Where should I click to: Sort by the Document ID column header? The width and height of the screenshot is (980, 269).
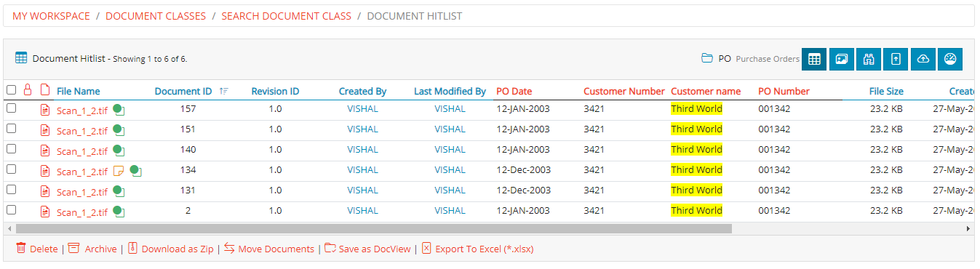click(183, 92)
